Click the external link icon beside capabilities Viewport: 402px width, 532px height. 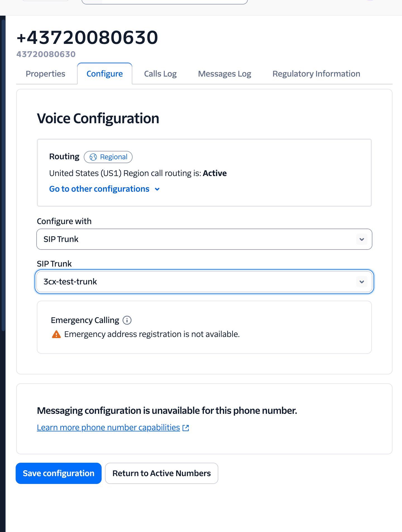coord(186,428)
